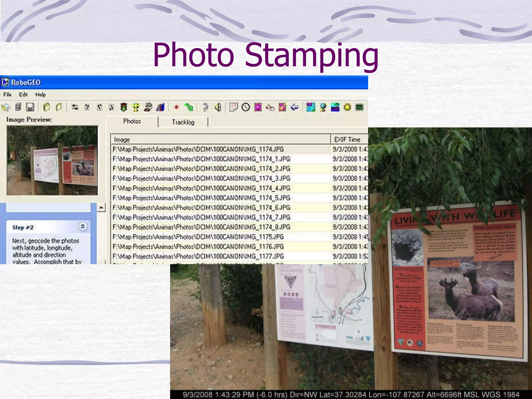532x399 pixels.
Task: Click the first yellow folder icon
Action: click(x=46, y=107)
